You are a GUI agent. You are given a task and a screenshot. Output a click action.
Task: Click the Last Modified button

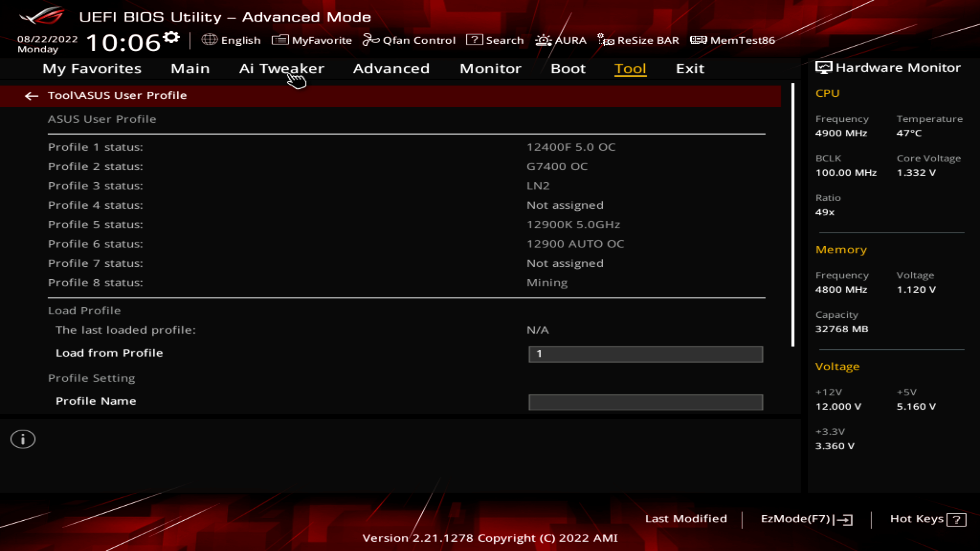click(x=685, y=519)
